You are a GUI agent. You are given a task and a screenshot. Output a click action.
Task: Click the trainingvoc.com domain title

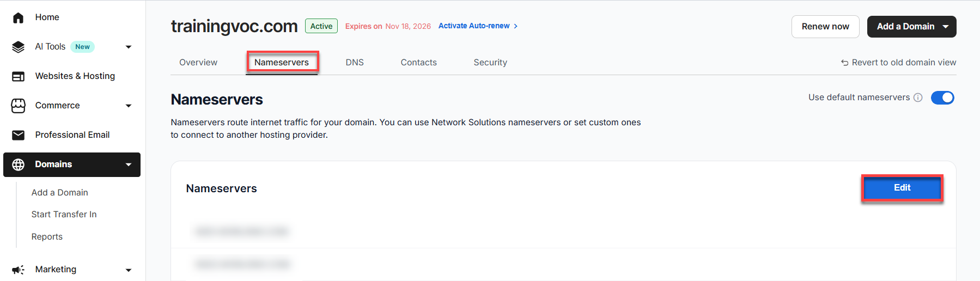coord(234,26)
